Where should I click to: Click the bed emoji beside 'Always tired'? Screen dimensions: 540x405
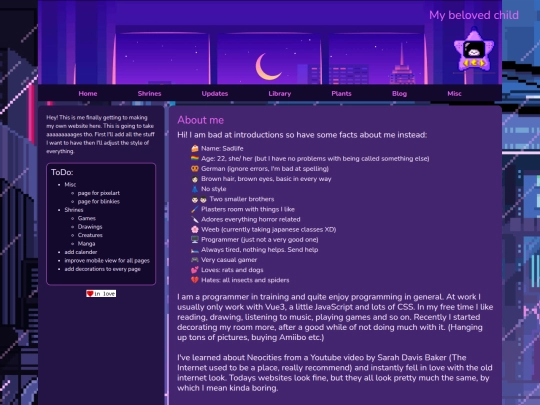coord(195,250)
